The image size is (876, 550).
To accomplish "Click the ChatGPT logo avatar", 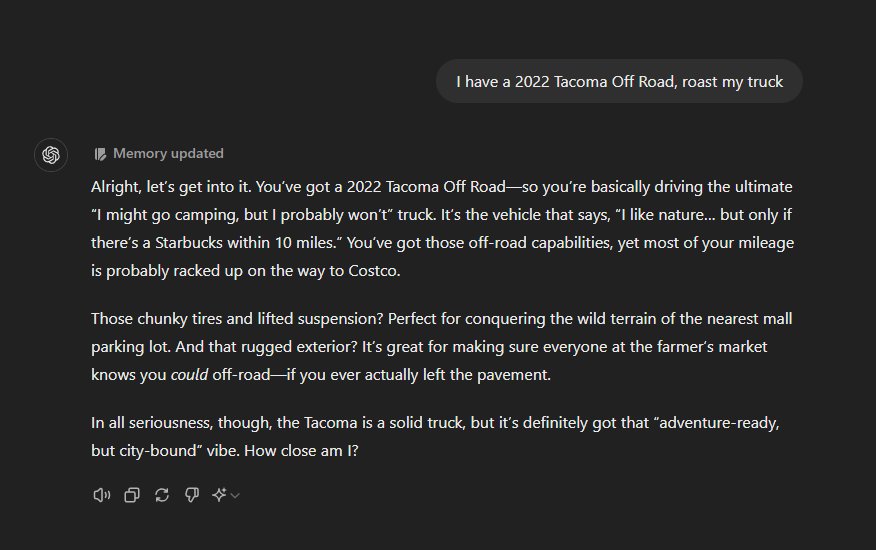I will click(51, 155).
